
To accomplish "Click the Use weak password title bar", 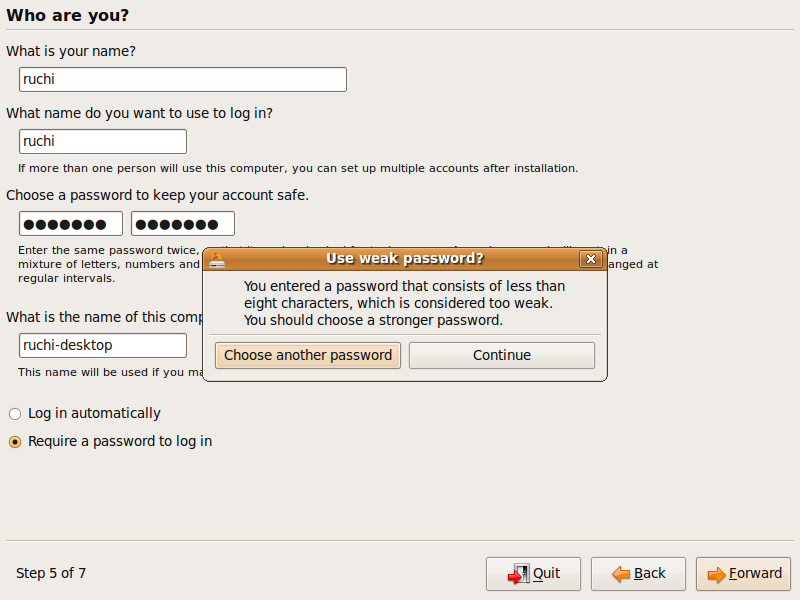I will pyautogui.click(x=404, y=259).
